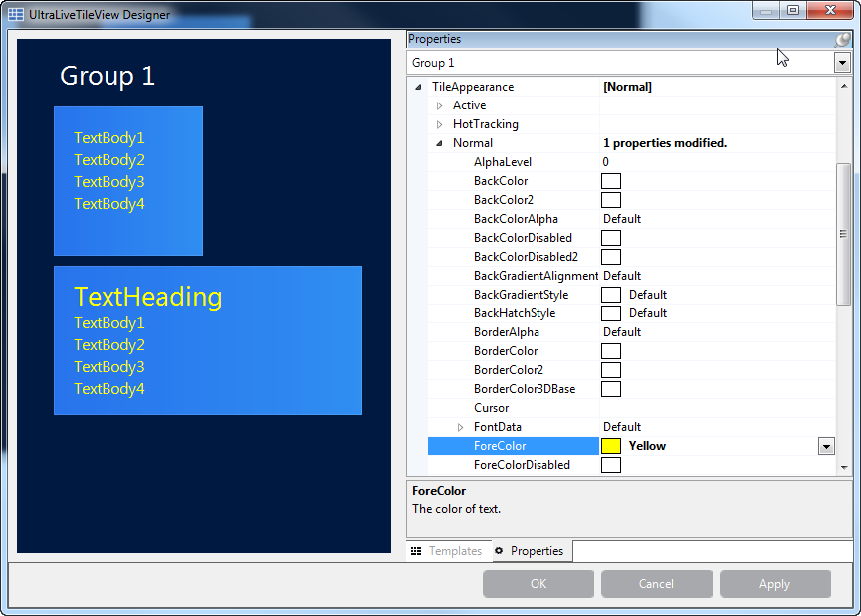Expand the HotTracking appearance node
Screen dimensions: 861x616
tap(439, 124)
